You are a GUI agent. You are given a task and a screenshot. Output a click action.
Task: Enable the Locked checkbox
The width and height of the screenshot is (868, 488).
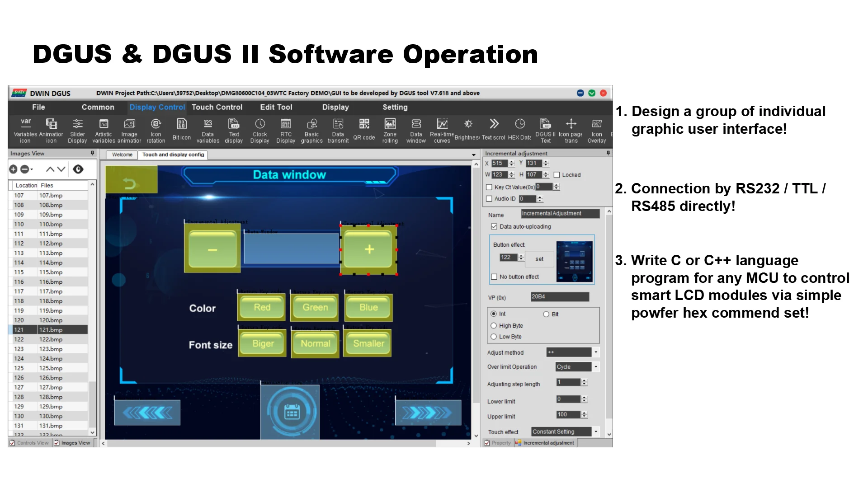tap(557, 175)
